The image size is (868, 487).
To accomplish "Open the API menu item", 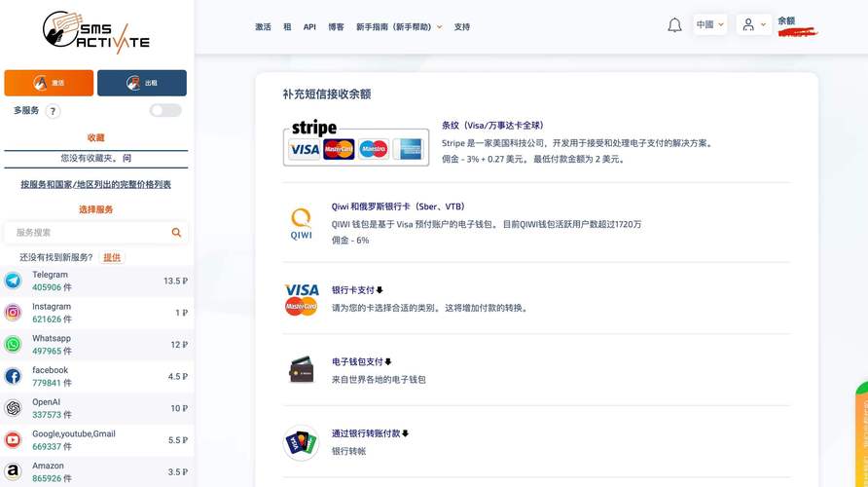I will [x=309, y=26].
